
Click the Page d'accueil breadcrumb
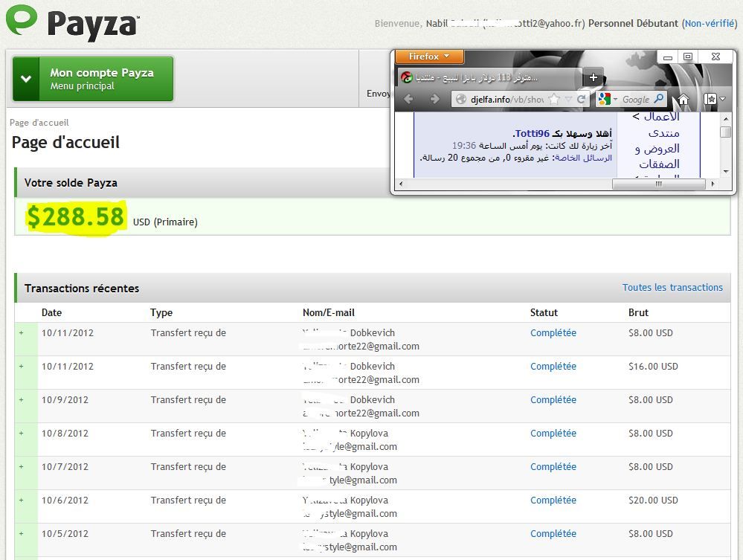coord(39,123)
